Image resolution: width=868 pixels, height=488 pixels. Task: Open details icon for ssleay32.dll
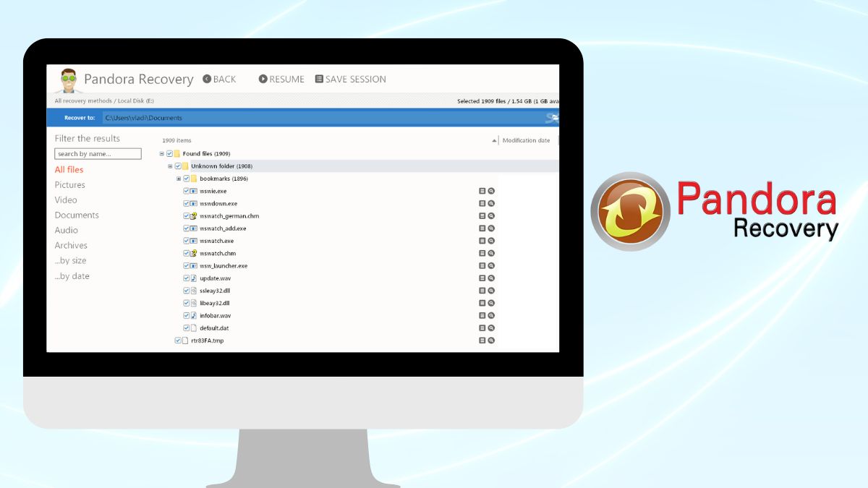482,291
